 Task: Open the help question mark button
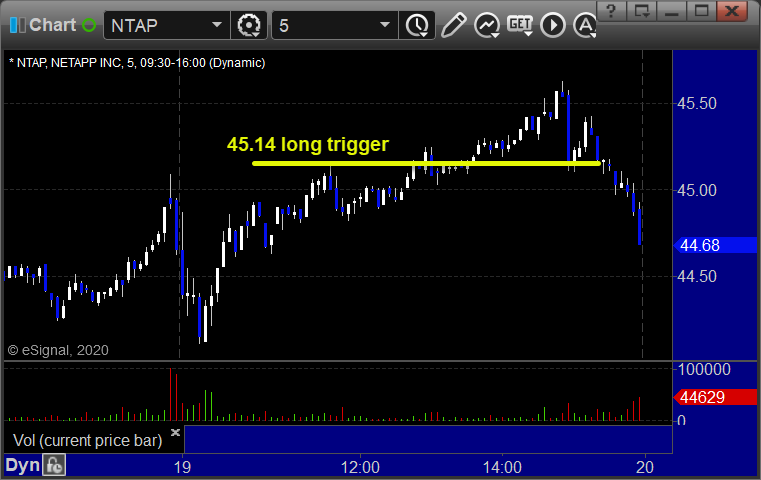611,11
